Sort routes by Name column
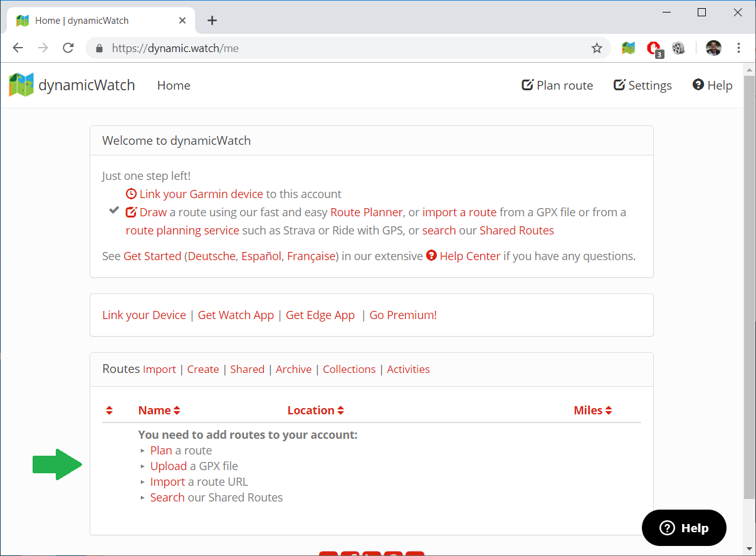Viewport: 756px width, 556px height. [x=159, y=411]
